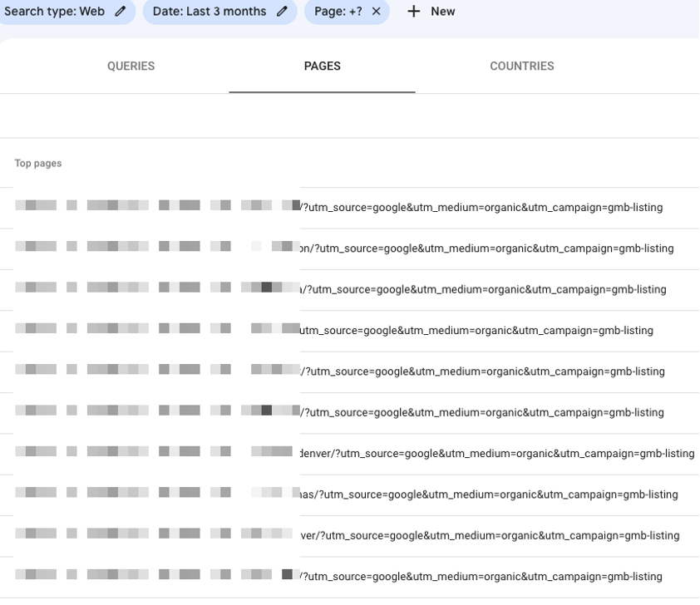Click the pencil icon on Search type filter

(x=121, y=12)
